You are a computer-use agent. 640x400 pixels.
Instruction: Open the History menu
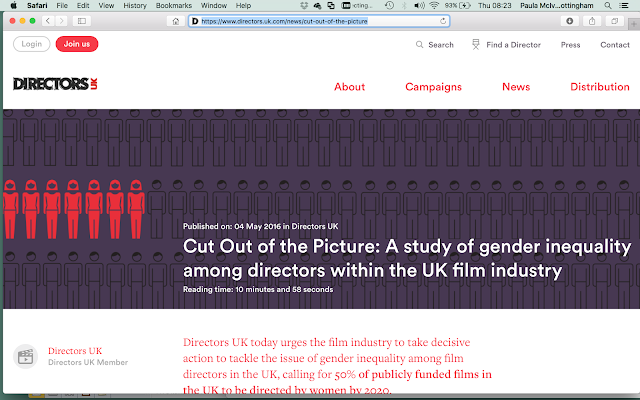[x=135, y=5]
